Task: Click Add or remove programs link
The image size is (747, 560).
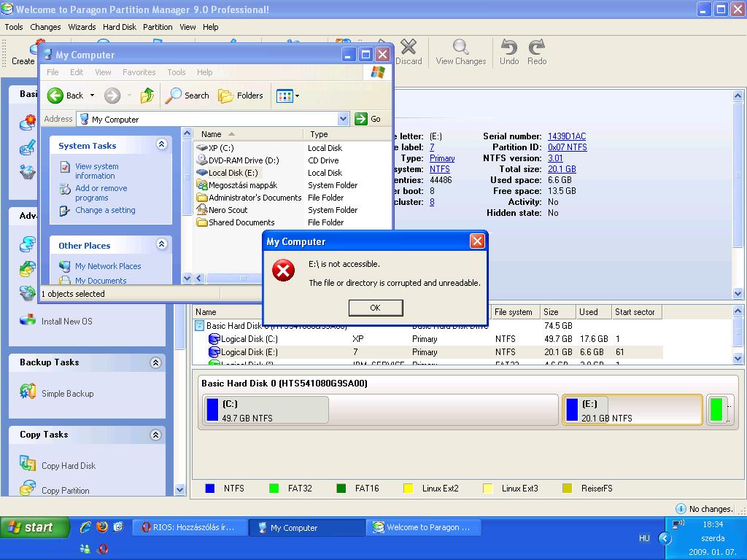Action: (x=101, y=192)
